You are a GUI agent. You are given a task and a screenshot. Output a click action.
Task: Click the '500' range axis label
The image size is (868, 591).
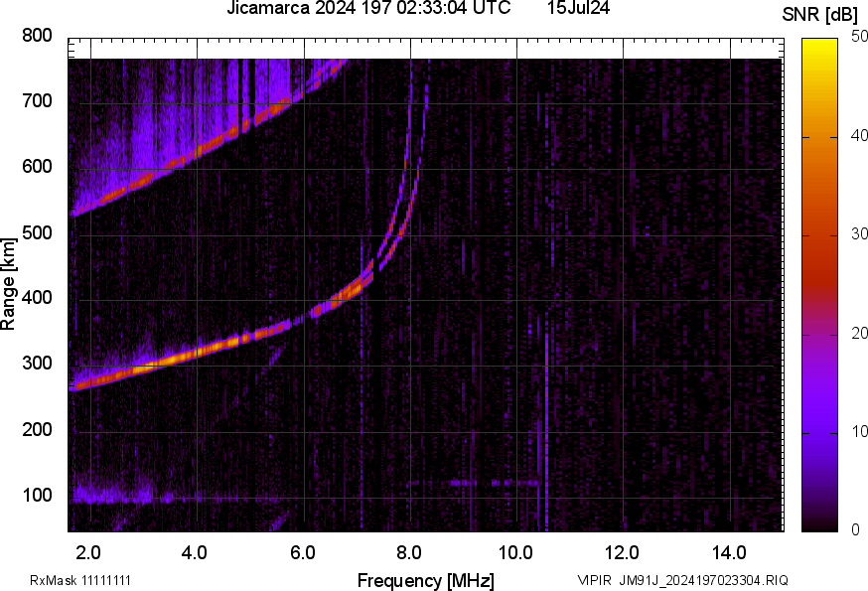point(37,232)
